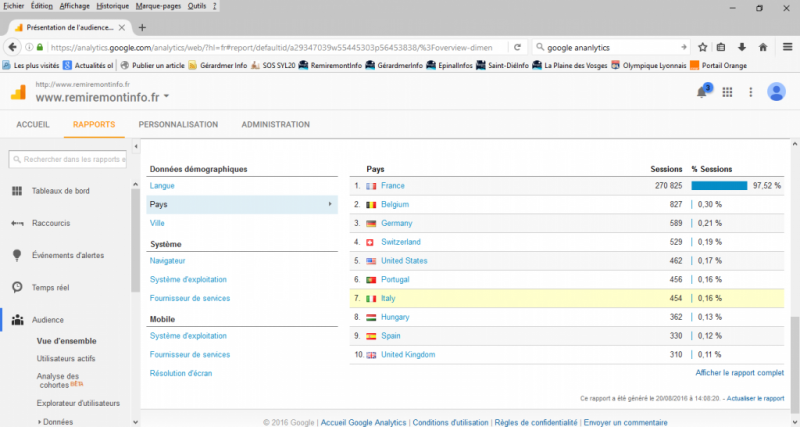This screenshot has height=427, width=800.
Task: Click Afficher le rapport complet link
Action: [x=739, y=373]
